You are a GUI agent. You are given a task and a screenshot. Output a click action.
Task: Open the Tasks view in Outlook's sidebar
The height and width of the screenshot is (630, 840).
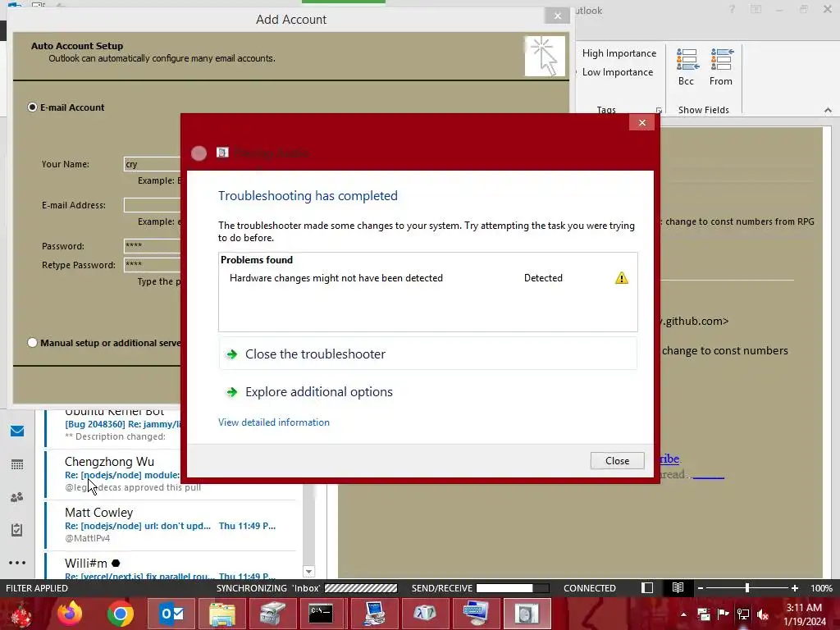[x=17, y=530]
